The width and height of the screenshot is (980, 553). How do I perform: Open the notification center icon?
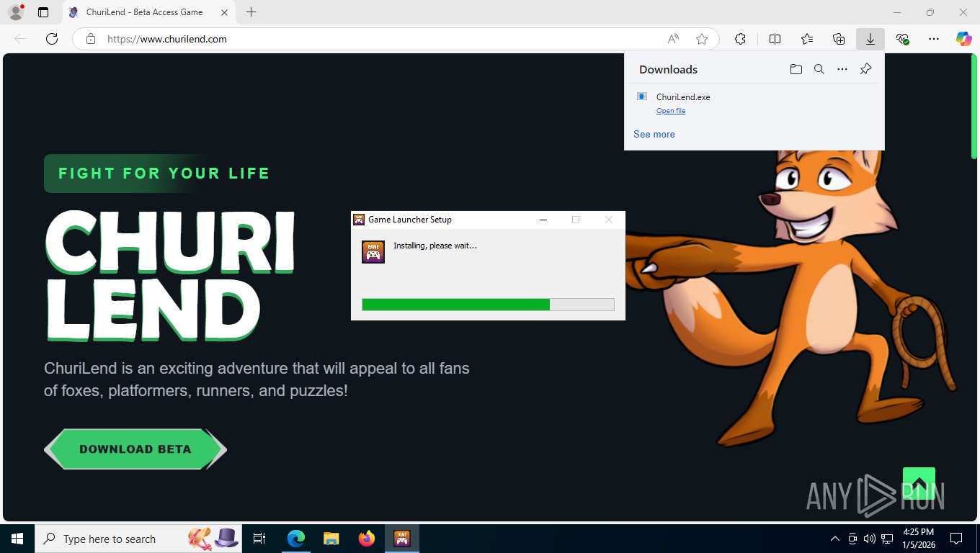[x=956, y=539]
